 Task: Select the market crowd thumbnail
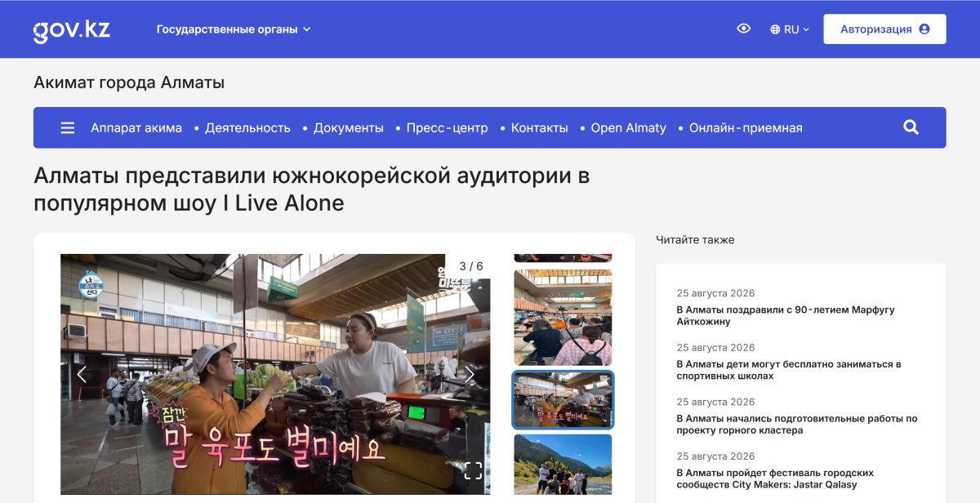563,318
